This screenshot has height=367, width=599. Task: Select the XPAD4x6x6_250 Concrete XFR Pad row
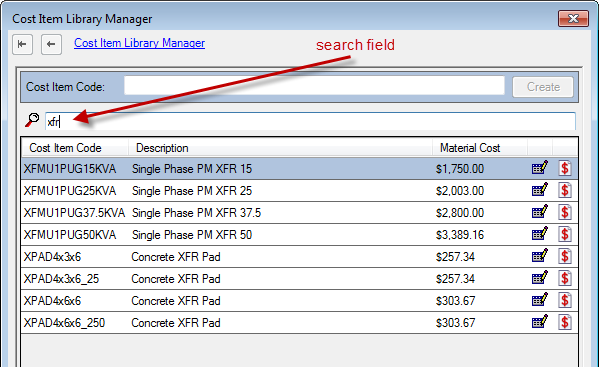(x=300, y=323)
